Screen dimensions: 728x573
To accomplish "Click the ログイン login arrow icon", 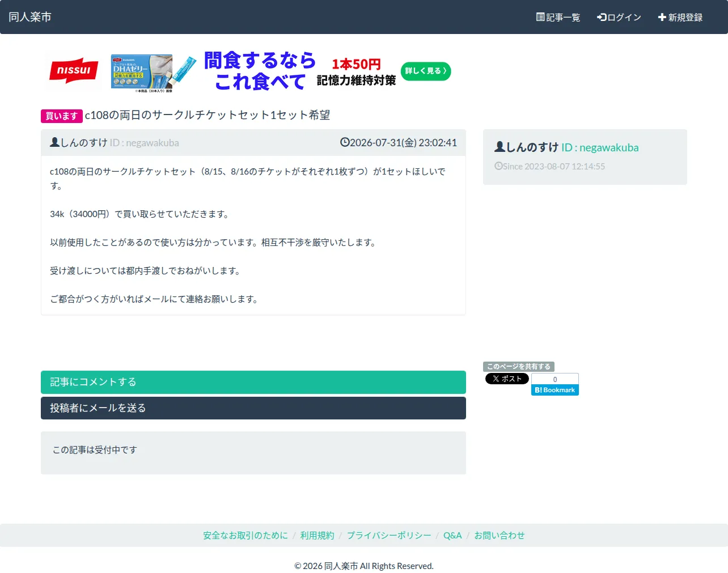I will point(602,17).
